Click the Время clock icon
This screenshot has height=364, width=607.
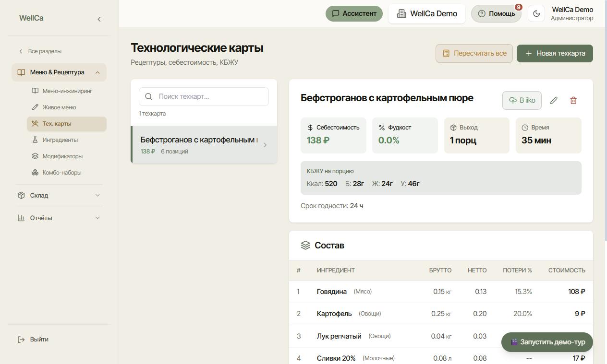point(525,128)
